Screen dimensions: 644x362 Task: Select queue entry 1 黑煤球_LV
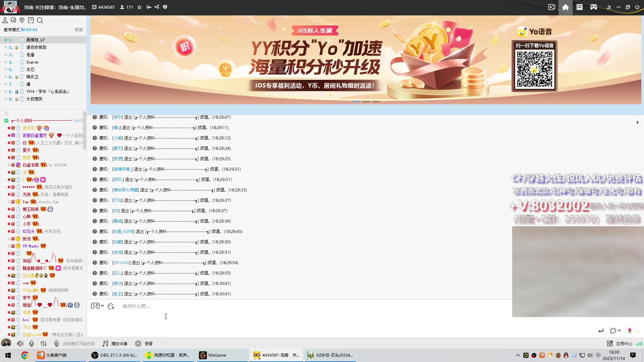coord(43,40)
